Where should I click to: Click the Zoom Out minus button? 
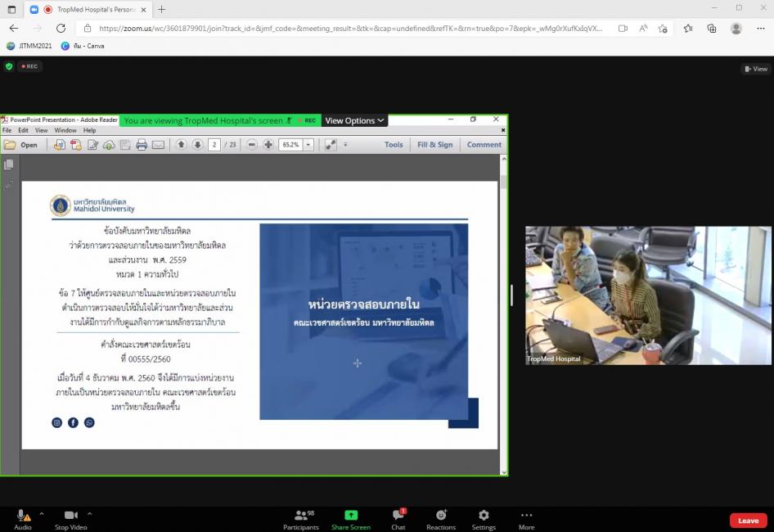pos(252,145)
